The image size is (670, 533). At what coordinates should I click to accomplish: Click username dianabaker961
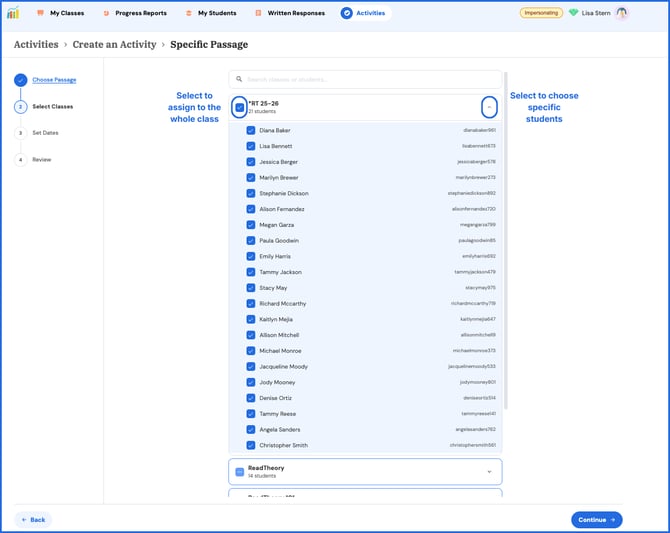click(479, 130)
